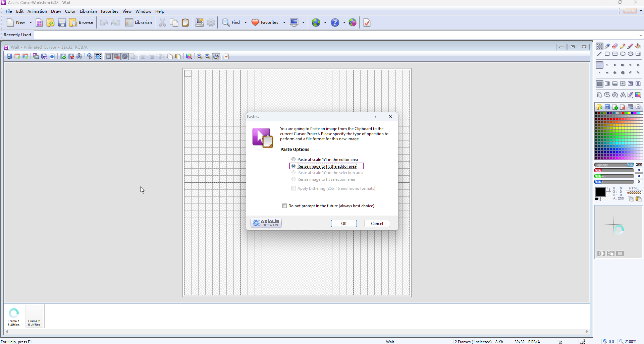The width and height of the screenshot is (644, 344).
Task: Click the Opacity slider
Action: coord(614,165)
